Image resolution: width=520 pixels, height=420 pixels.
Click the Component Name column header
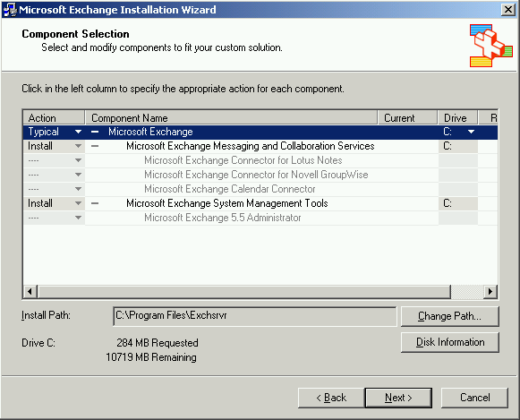coord(232,118)
